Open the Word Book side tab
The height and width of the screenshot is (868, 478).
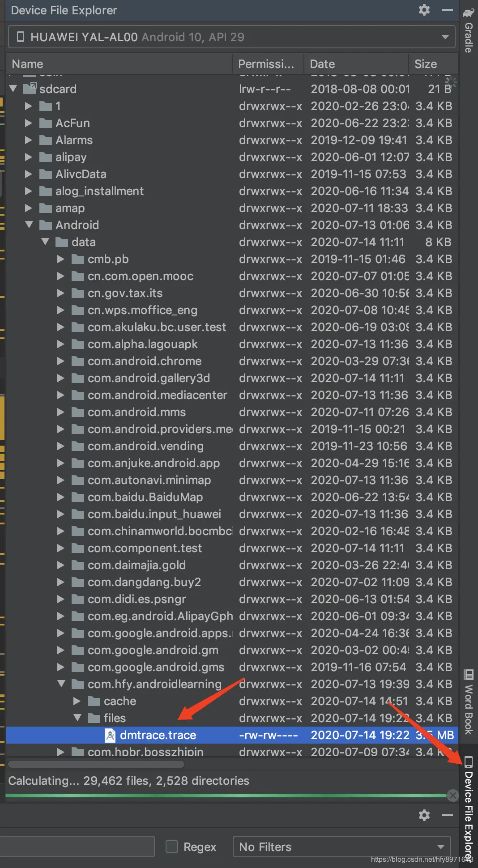click(x=469, y=702)
